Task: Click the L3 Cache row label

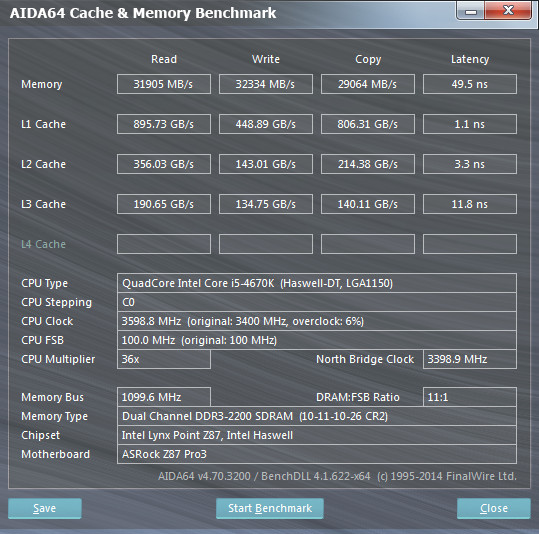Action: 43,204
